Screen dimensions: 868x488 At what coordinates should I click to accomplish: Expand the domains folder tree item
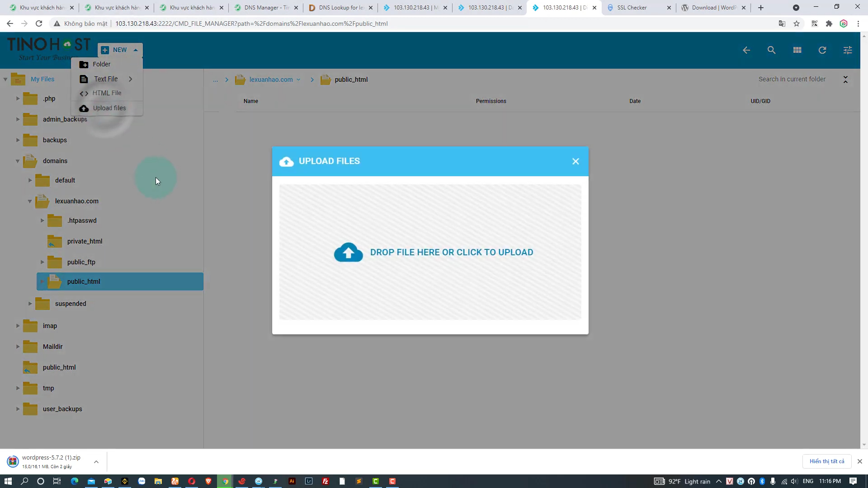click(x=18, y=160)
